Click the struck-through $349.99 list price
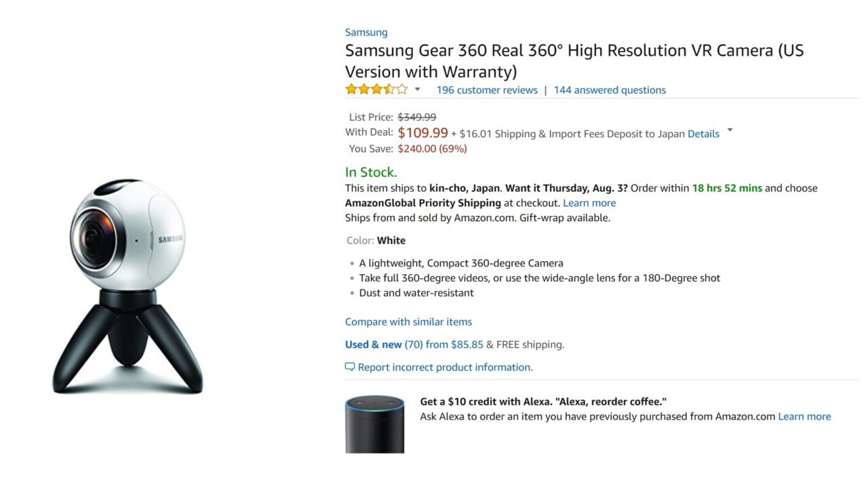The width and height of the screenshot is (868, 488). coord(417,117)
